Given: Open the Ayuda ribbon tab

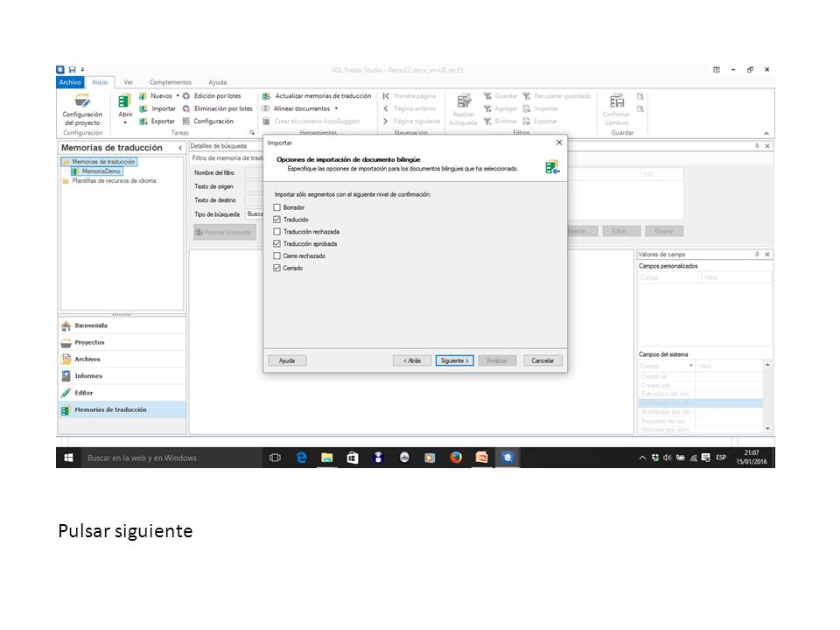Looking at the screenshot, I should pos(218,82).
